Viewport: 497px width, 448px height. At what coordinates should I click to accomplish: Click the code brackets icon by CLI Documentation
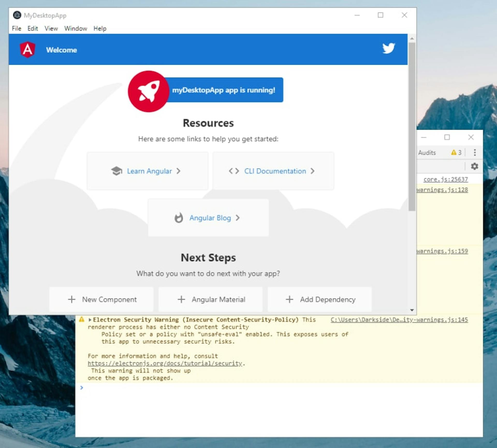[x=234, y=171]
